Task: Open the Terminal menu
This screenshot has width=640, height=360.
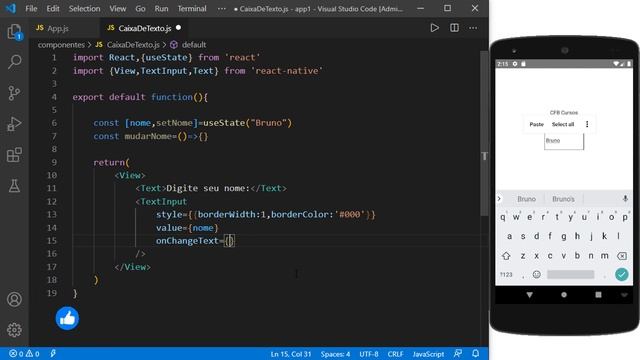Action: [x=192, y=9]
